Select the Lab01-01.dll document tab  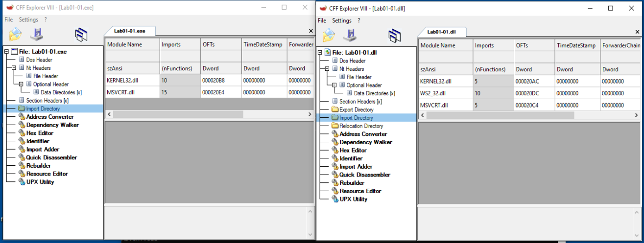pos(442,32)
